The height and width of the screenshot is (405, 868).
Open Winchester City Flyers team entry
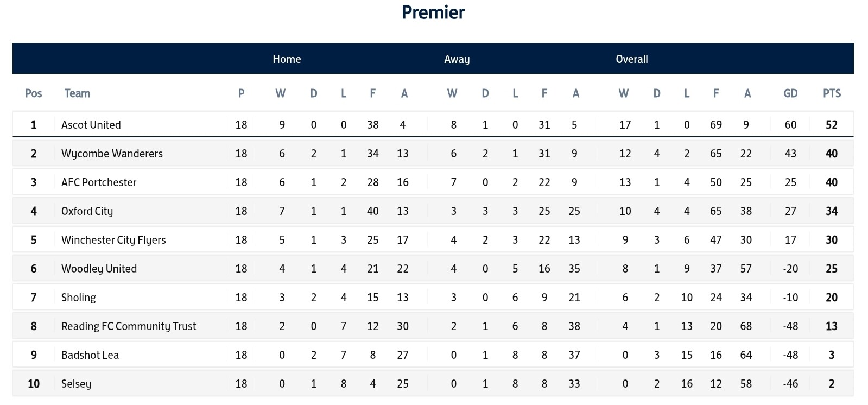(x=113, y=240)
